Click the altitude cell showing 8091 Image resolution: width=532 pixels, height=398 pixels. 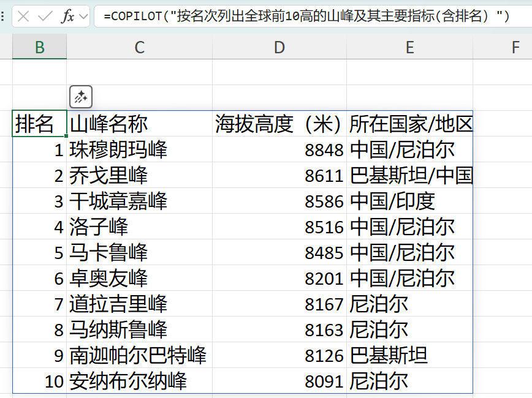(279, 381)
